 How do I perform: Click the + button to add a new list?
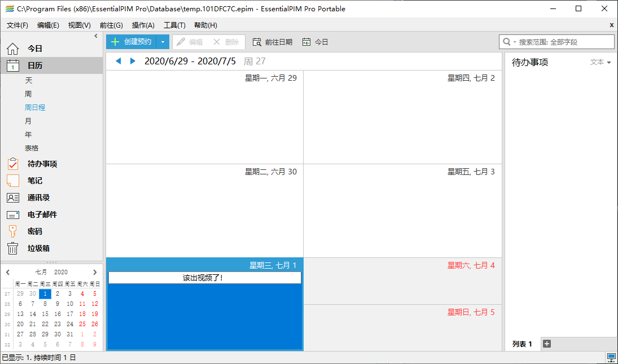546,344
